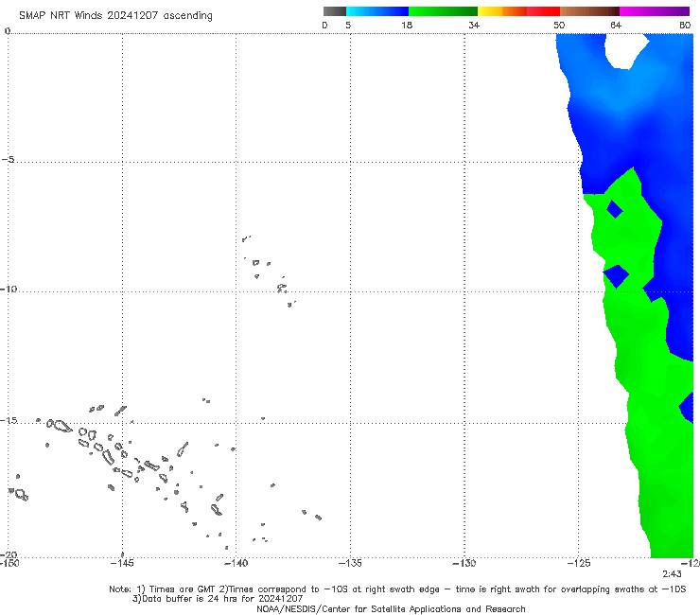Click the latitude label '-5'
This screenshot has width=700, height=615.
point(9,160)
